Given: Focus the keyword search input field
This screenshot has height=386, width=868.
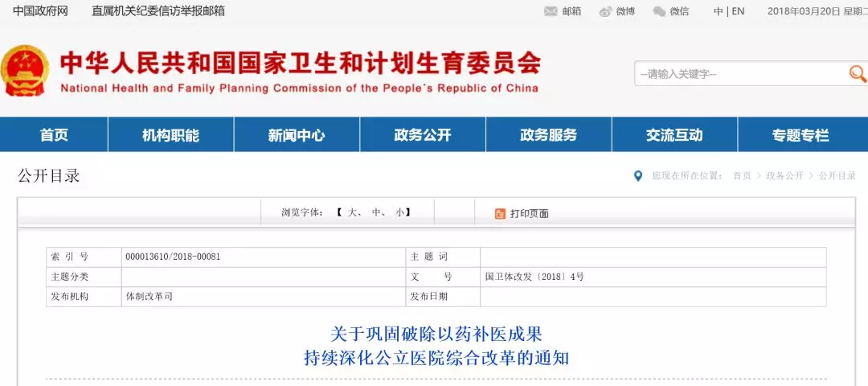Looking at the screenshot, I should 741,74.
